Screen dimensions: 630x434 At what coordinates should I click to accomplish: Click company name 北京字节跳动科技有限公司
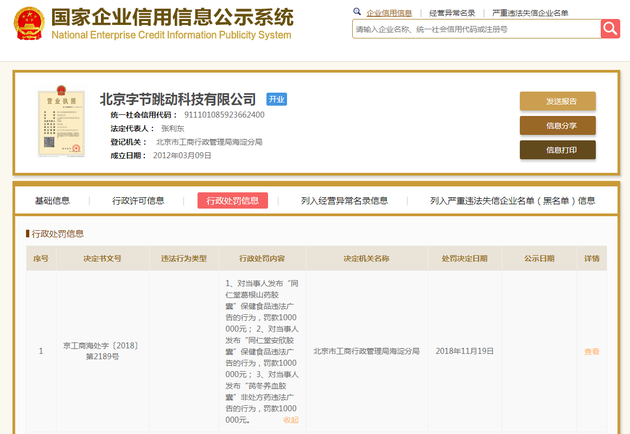178,99
